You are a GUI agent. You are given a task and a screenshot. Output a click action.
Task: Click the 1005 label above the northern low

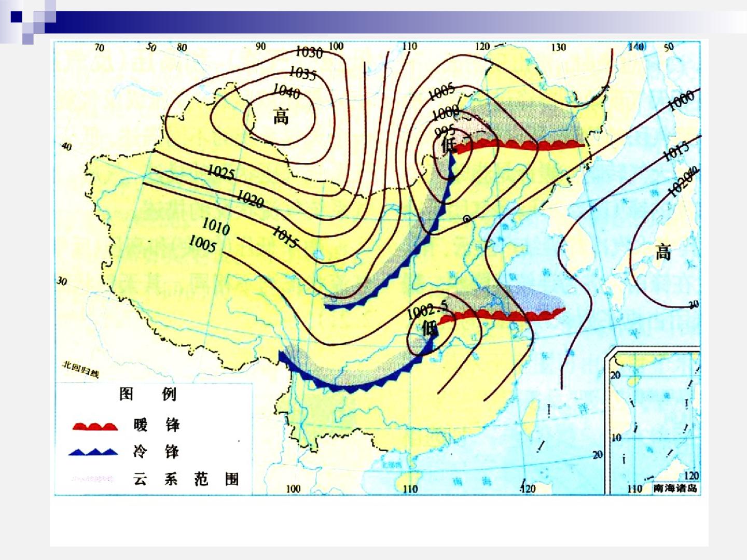(441, 92)
